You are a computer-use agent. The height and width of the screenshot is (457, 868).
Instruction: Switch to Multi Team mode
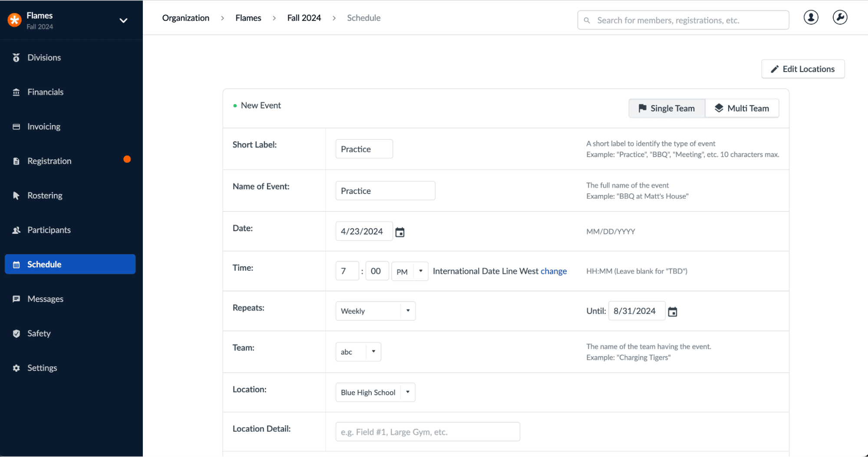(x=742, y=108)
